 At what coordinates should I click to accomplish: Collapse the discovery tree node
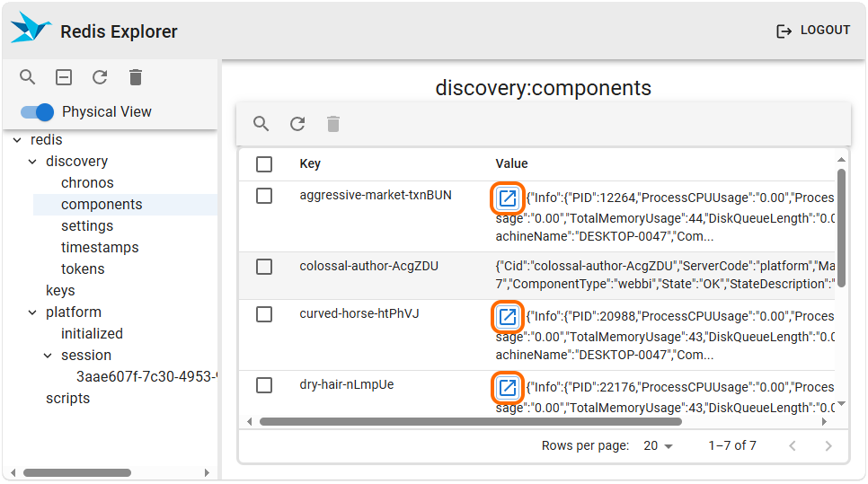point(34,162)
